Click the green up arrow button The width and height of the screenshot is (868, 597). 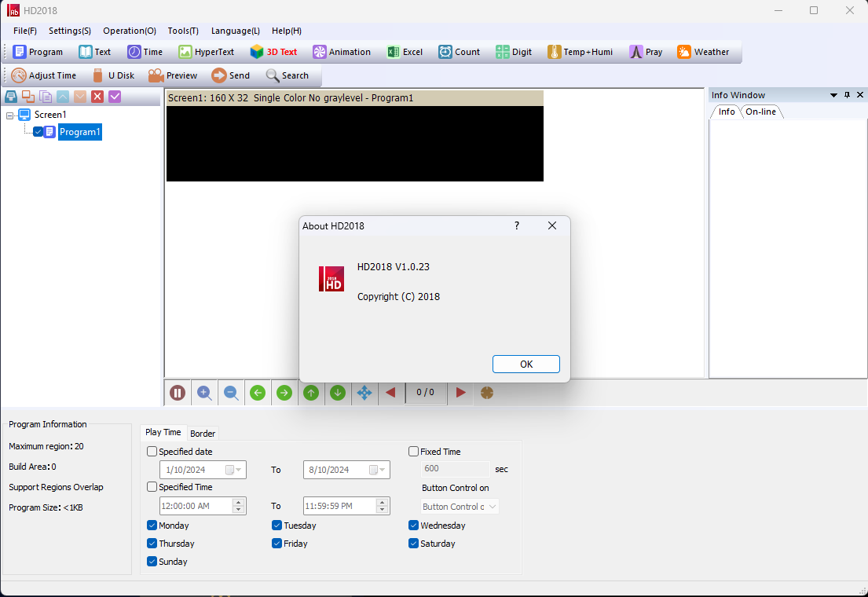click(311, 393)
